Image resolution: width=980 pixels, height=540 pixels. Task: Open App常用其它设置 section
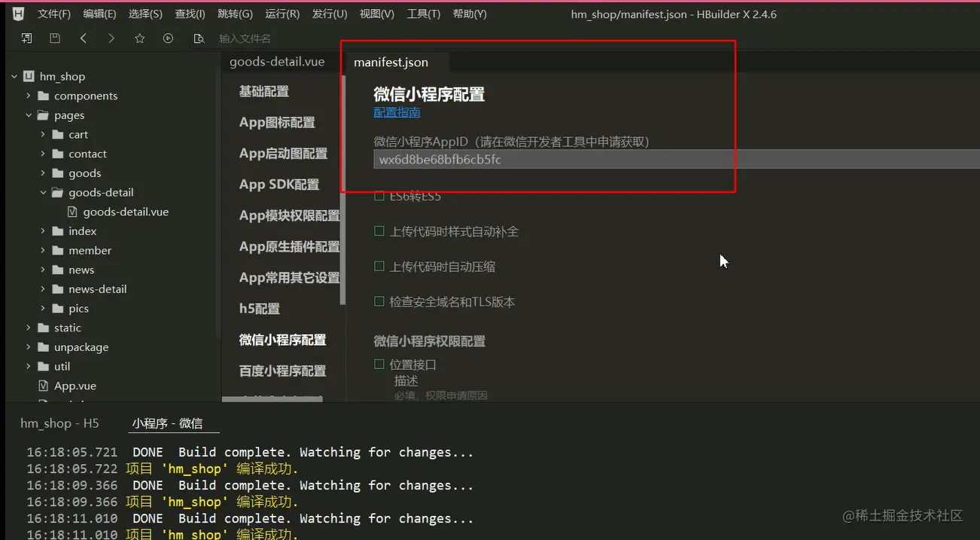(290, 277)
